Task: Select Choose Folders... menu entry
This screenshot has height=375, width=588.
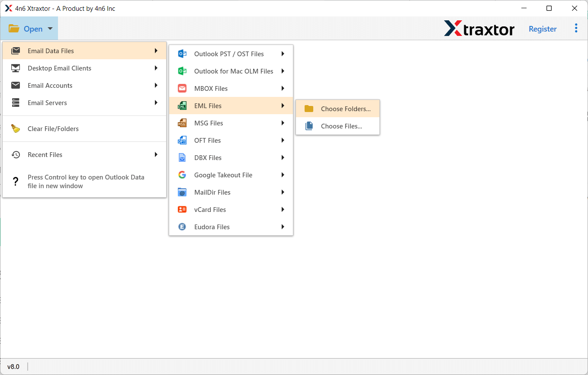Action: coord(337,109)
